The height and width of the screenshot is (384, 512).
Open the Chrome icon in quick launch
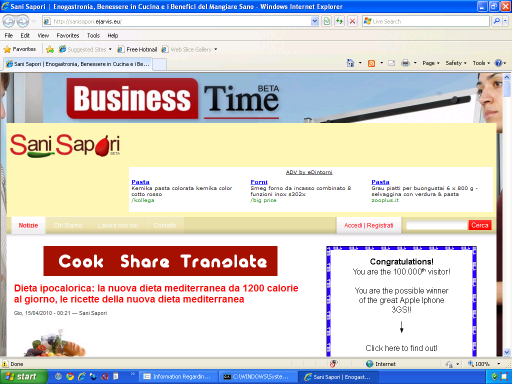(x=70, y=377)
